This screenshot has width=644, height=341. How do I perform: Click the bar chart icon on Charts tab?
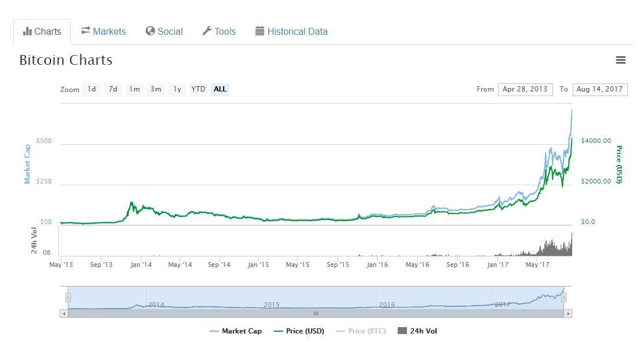[x=27, y=31]
